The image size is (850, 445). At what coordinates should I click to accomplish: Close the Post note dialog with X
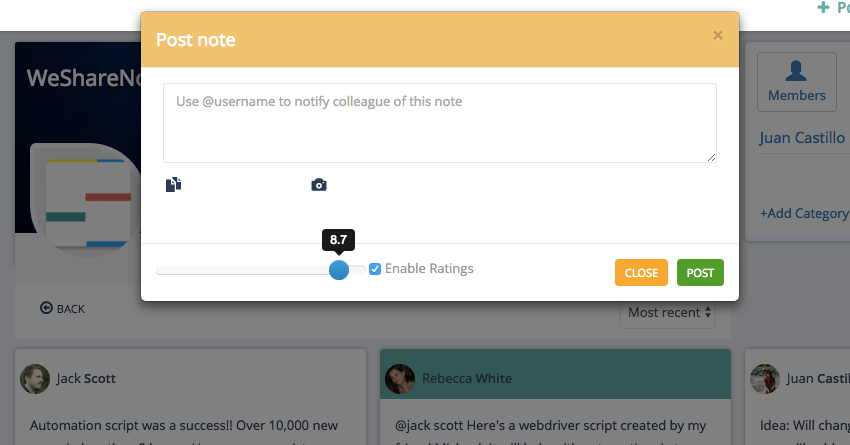(x=717, y=35)
